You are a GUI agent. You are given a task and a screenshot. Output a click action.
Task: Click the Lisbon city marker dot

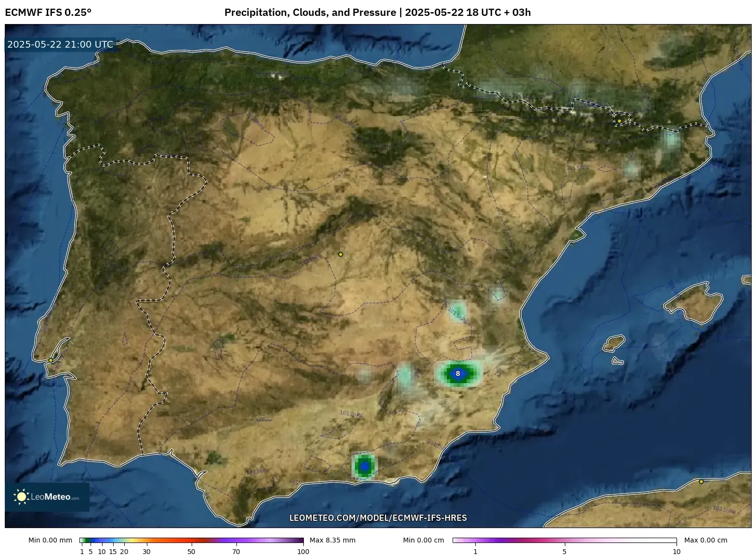pos(51,360)
